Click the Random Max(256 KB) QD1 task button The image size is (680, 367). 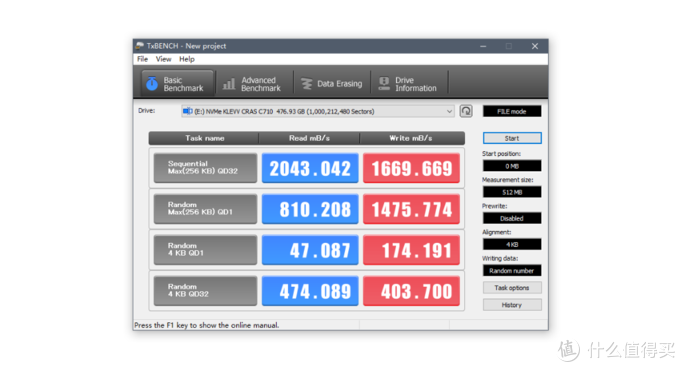click(205, 209)
